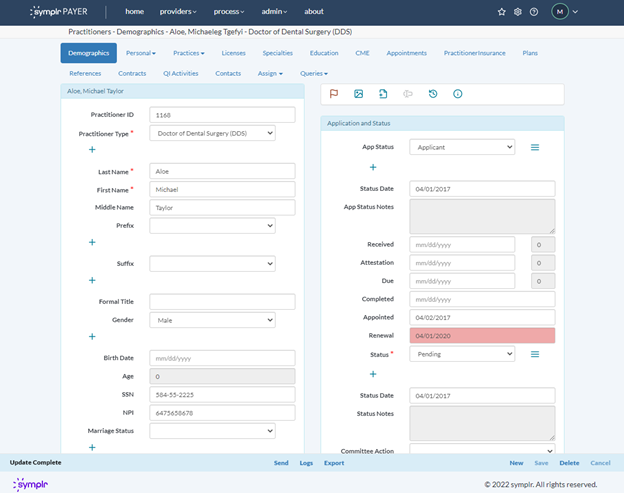Viewport: 624px width, 493px height.
Task: Expand the Practices tab menu
Action: click(x=189, y=53)
